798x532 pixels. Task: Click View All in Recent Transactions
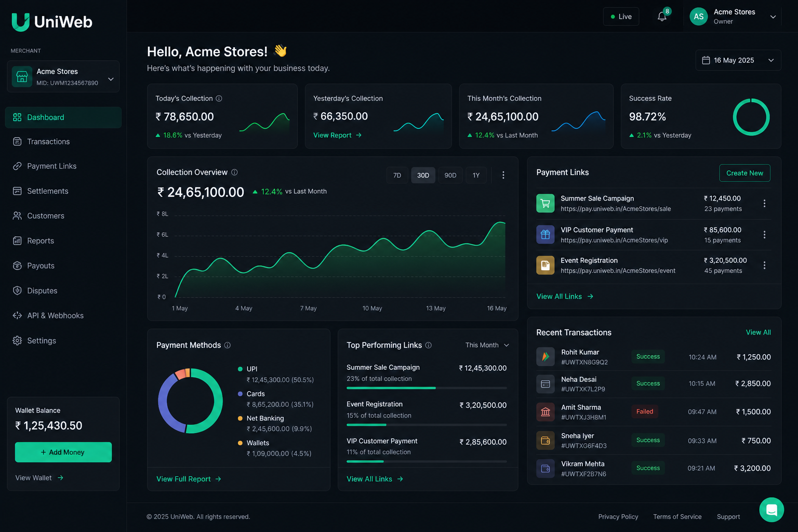759,332
